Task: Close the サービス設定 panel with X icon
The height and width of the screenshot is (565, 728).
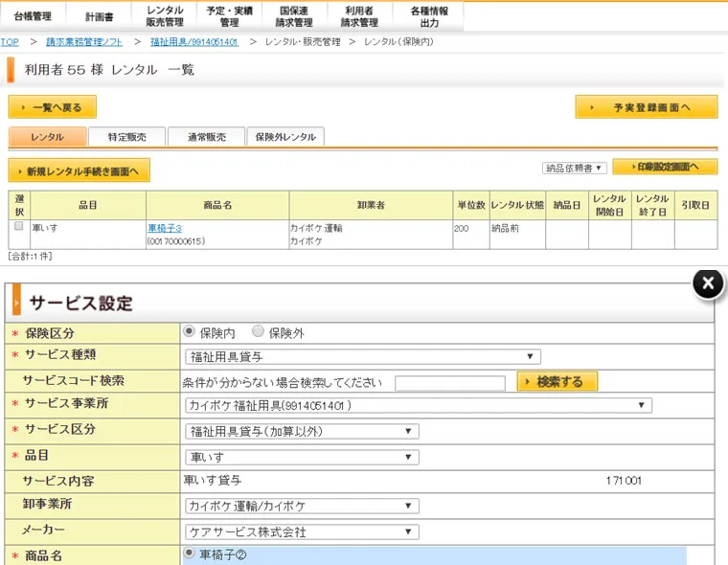Action: pos(707,282)
